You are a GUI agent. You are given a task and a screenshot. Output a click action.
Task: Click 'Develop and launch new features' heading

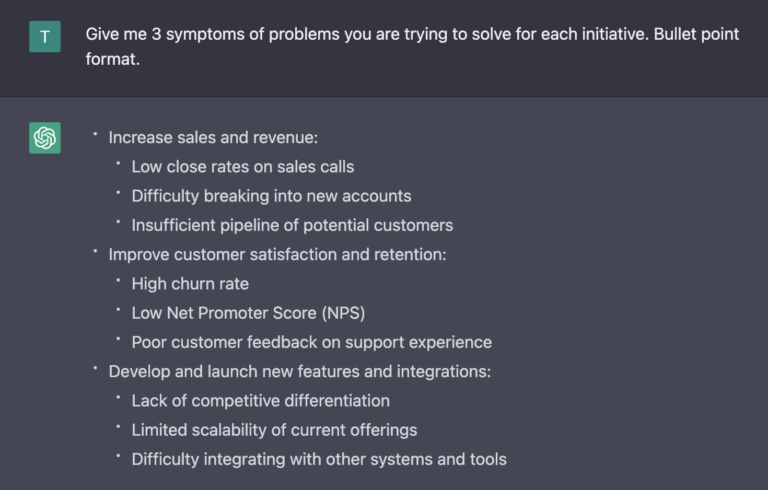click(x=299, y=371)
